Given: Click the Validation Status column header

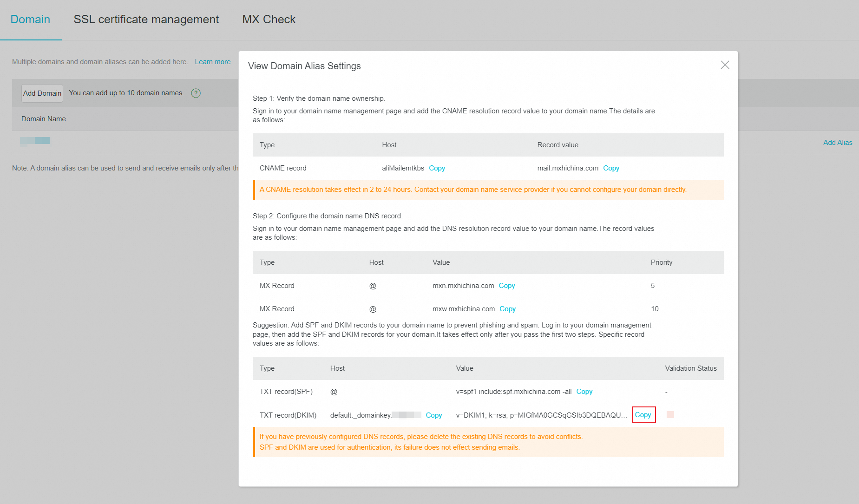Looking at the screenshot, I should click(690, 368).
